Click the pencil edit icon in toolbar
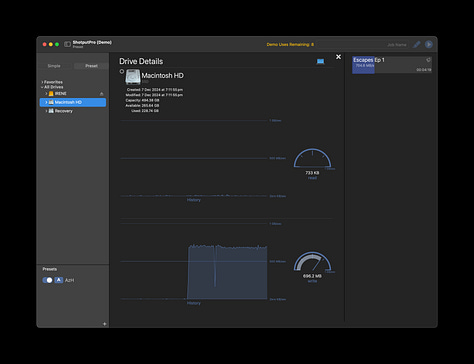The image size is (474, 364). 417,44
